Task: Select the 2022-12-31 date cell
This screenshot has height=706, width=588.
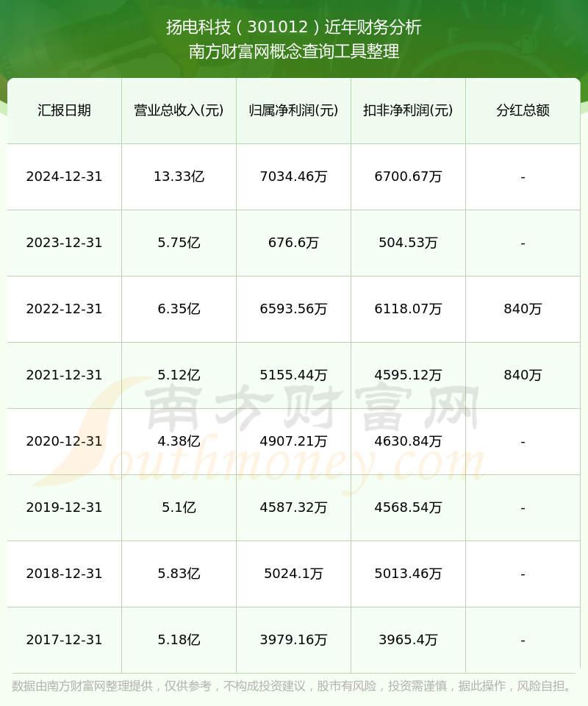Action: click(65, 309)
